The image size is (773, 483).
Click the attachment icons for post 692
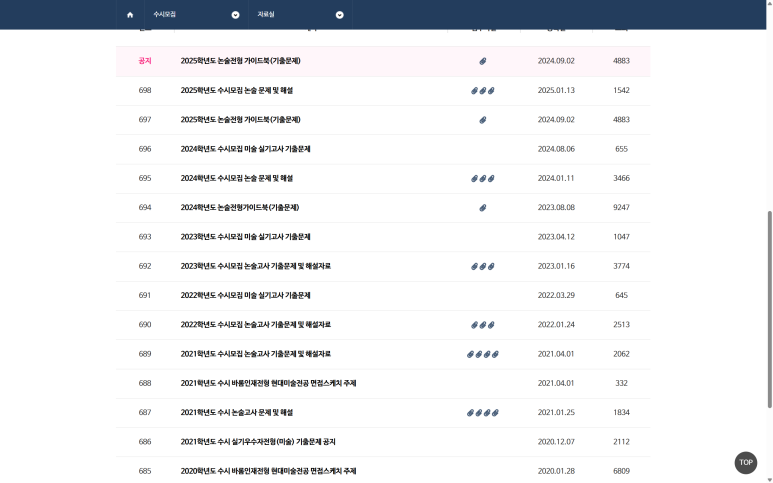click(x=483, y=266)
